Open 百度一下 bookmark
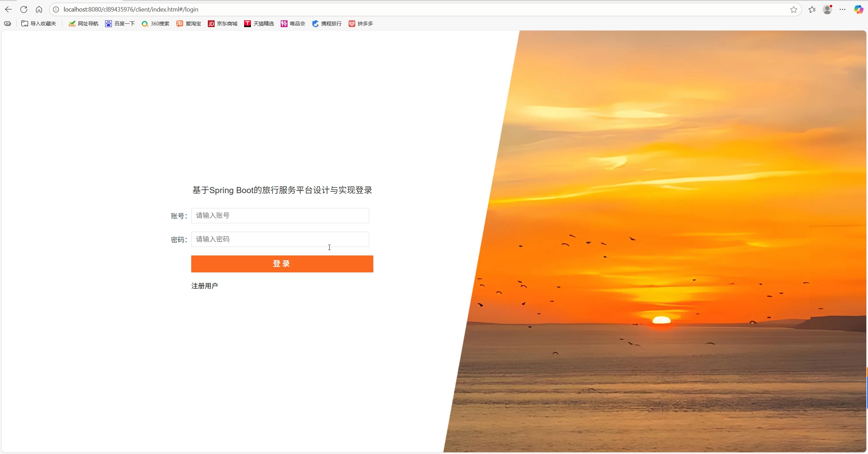 coord(120,23)
